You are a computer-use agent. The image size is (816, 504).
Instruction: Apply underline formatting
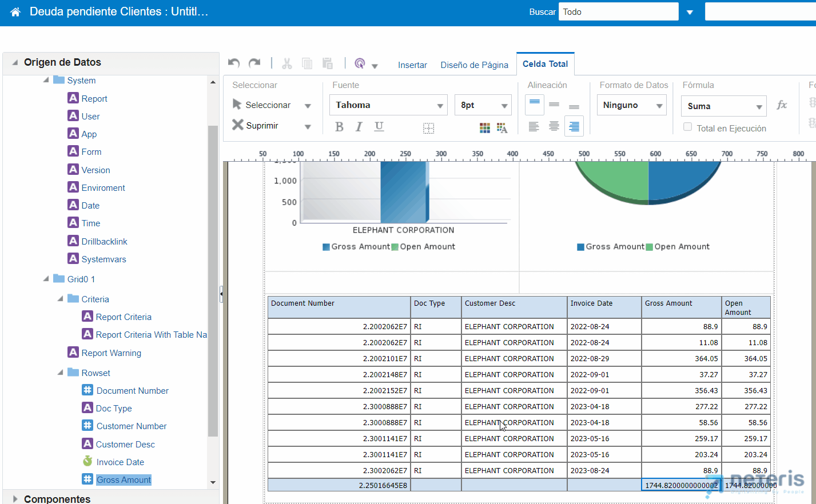point(379,127)
